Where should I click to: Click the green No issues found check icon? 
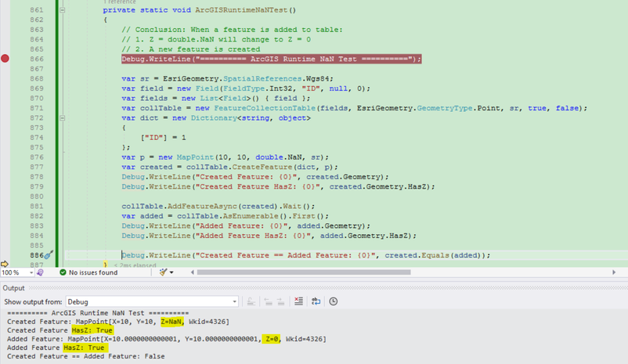tap(63, 272)
